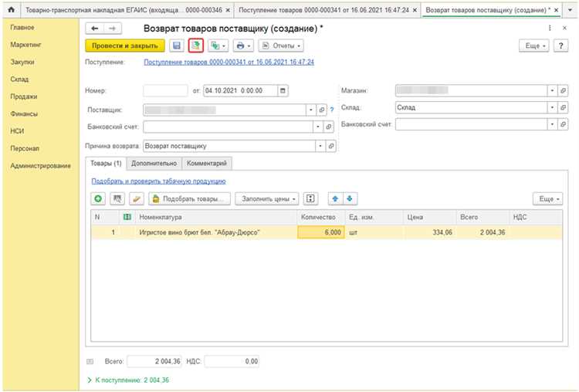The width and height of the screenshot is (579, 392).
Task: Open the Поступление товаров 0000-000341 link
Action: 229,62
